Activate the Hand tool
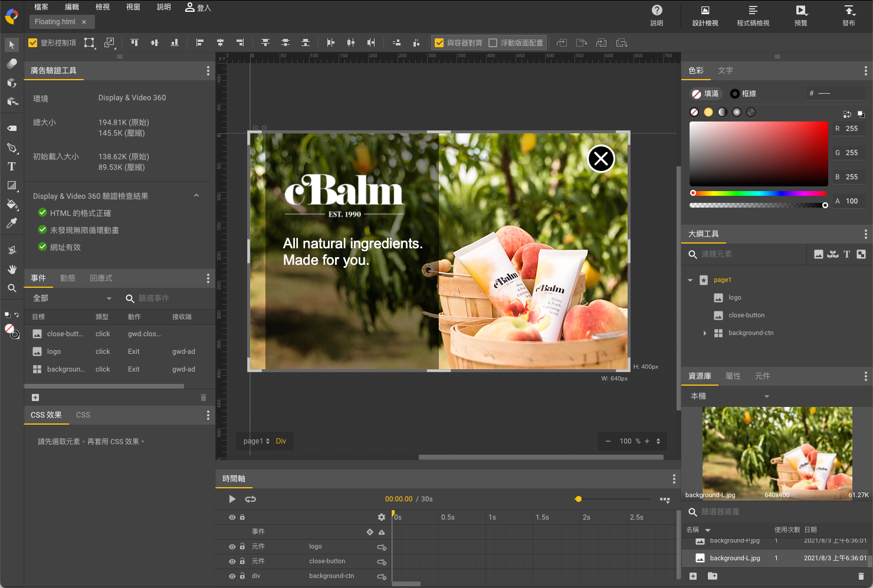 click(x=11, y=269)
